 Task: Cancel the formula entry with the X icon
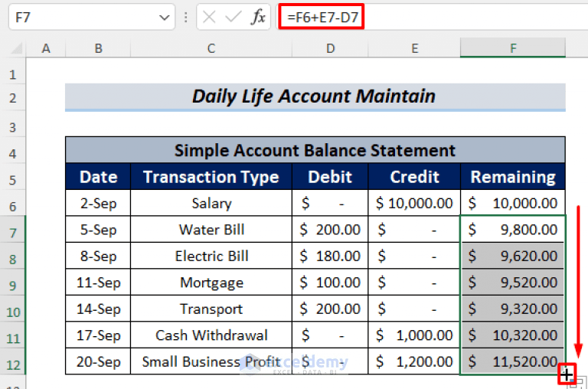(x=209, y=18)
